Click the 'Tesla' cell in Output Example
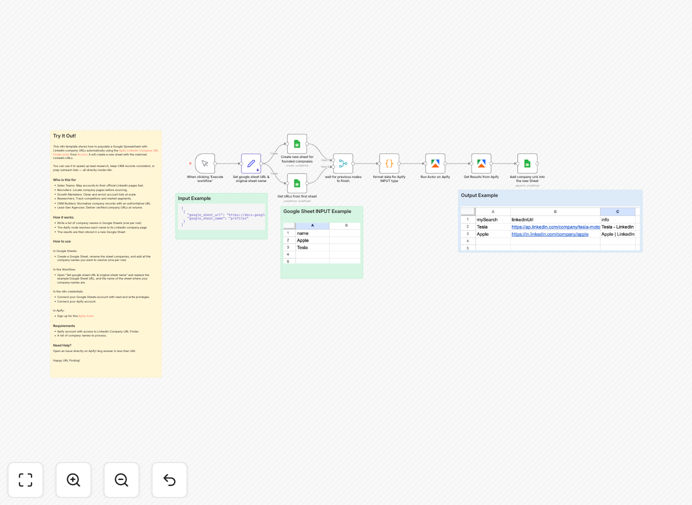The height and width of the screenshot is (505, 692). 493,227
